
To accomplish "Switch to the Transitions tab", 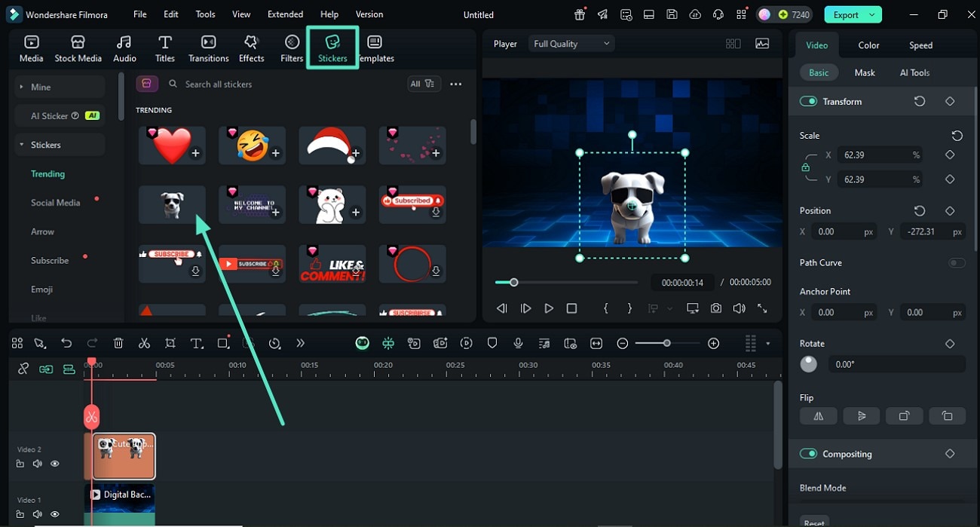I will click(x=208, y=48).
